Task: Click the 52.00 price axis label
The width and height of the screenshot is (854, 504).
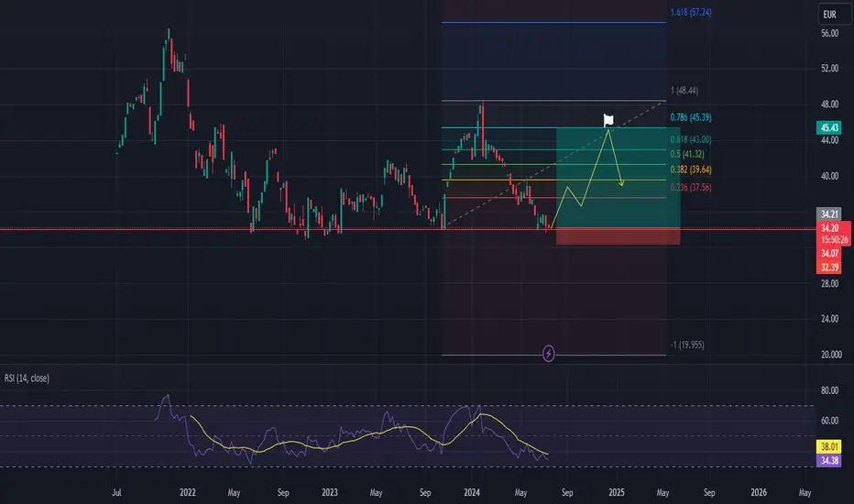Action: pos(829,69)
